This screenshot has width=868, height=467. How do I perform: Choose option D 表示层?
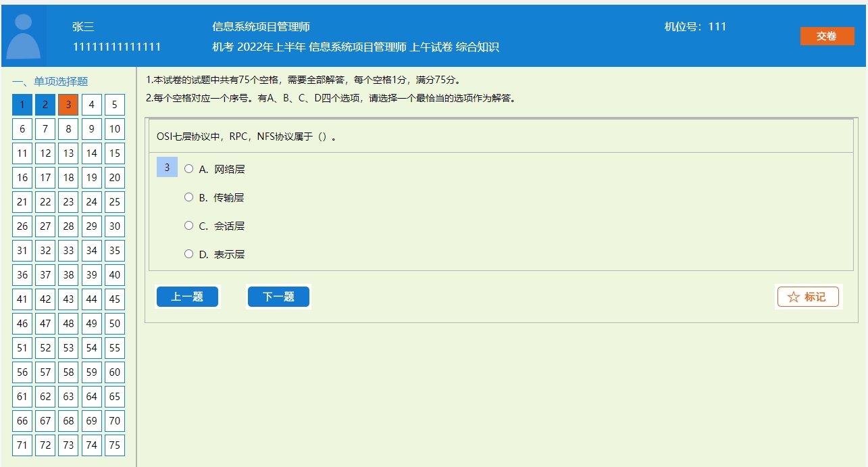click(189, 254)
